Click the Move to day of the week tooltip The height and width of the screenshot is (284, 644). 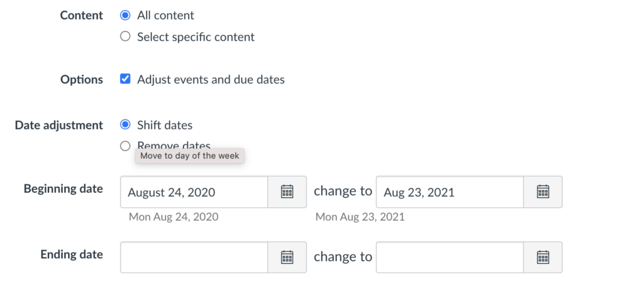coord(189,156)
